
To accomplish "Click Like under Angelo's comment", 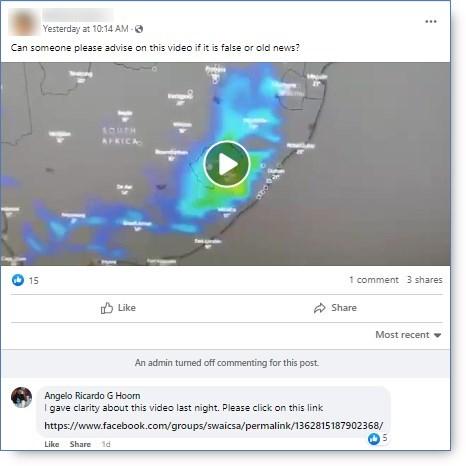I will [x=52, y=444].
